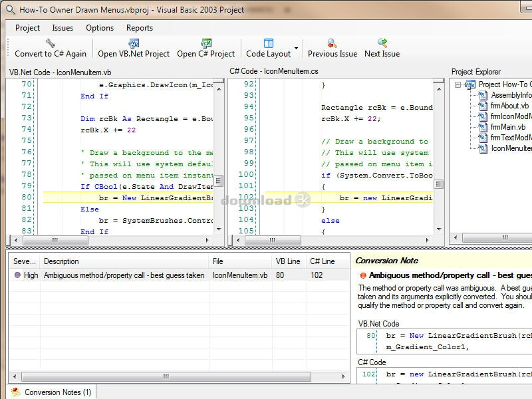Click the VB.Net pane scroll-up arrow
532x399 pixels.
[x=219, y=89]
